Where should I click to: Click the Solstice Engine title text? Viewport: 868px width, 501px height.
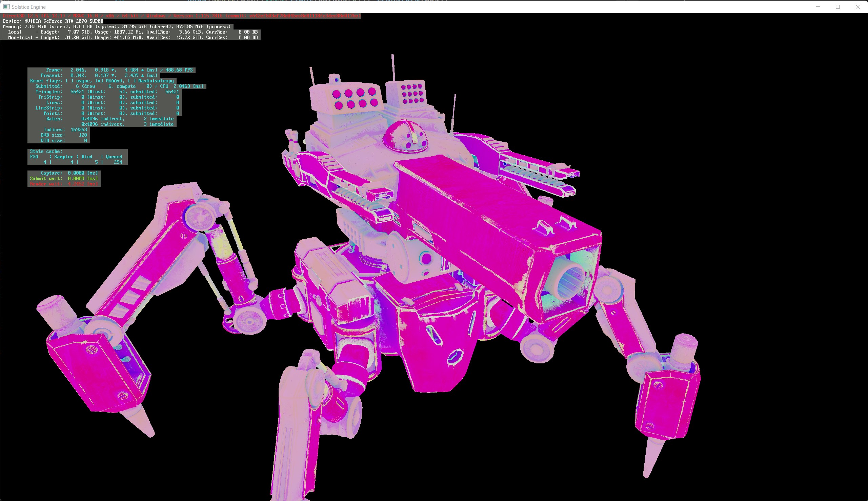click(x=29, y=7)
